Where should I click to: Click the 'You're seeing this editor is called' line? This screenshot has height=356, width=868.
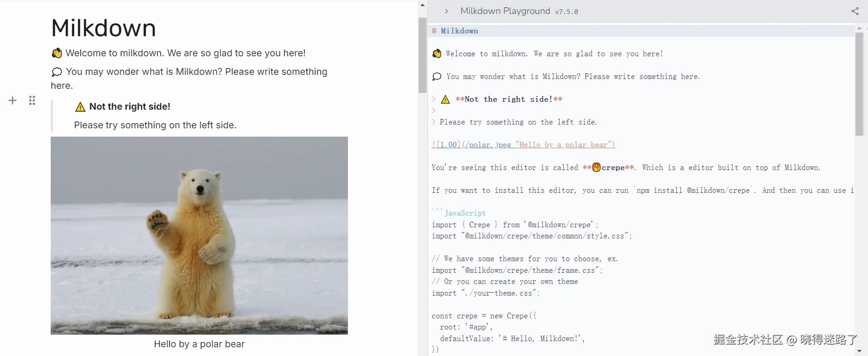(626, 167)
